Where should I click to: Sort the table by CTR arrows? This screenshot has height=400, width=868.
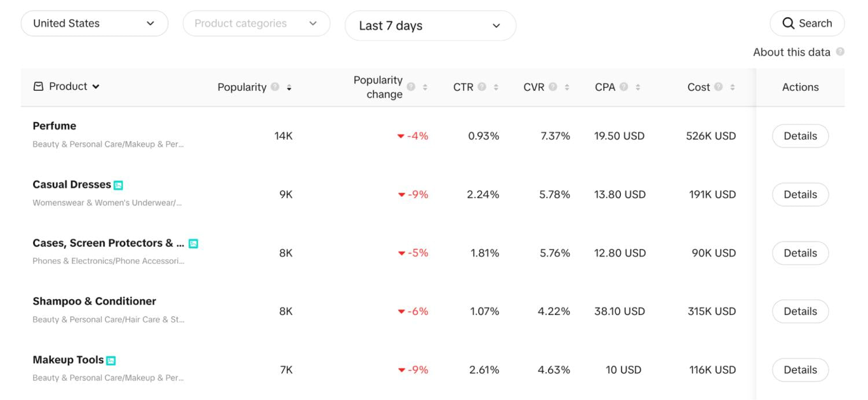496,87
